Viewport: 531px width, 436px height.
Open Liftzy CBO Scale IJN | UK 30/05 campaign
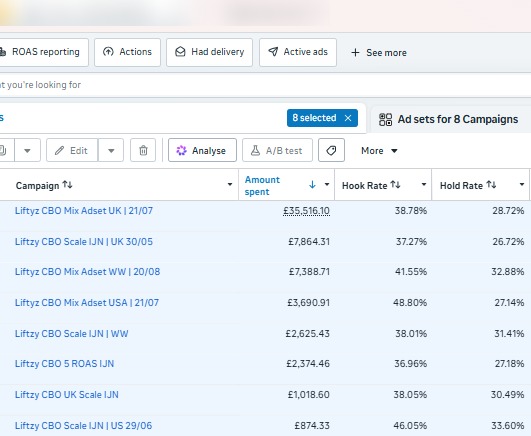[84, 242]
